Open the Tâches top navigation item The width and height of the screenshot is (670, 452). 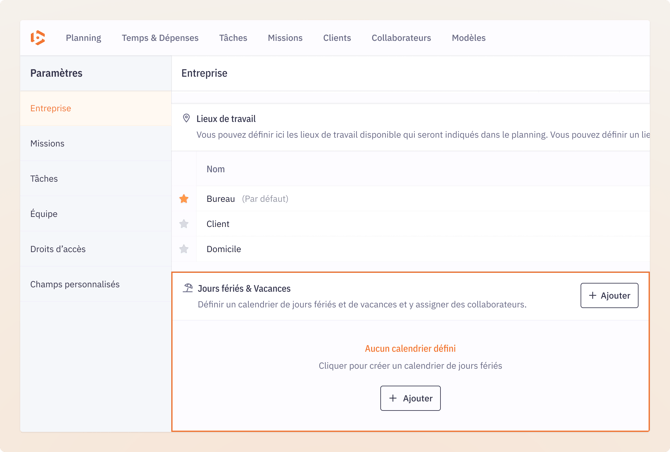pyautogui.click(x=233, y=38)
